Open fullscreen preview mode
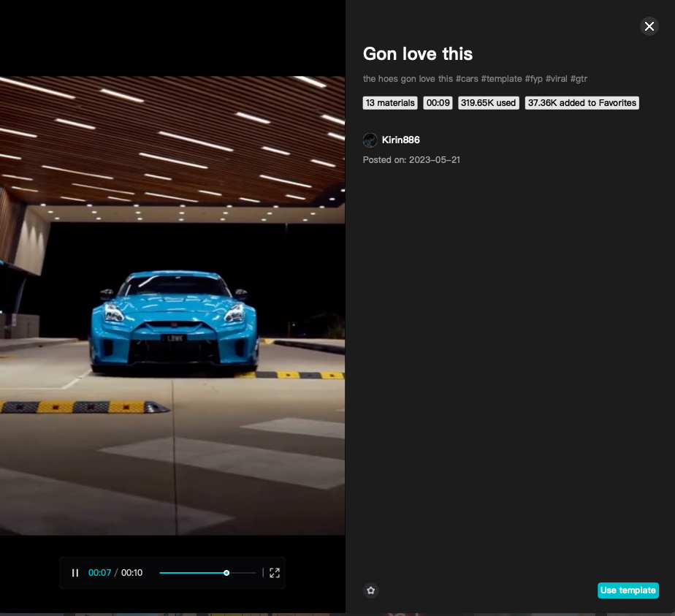The width and height of the screenshot is (675, 616). (275, 573)
